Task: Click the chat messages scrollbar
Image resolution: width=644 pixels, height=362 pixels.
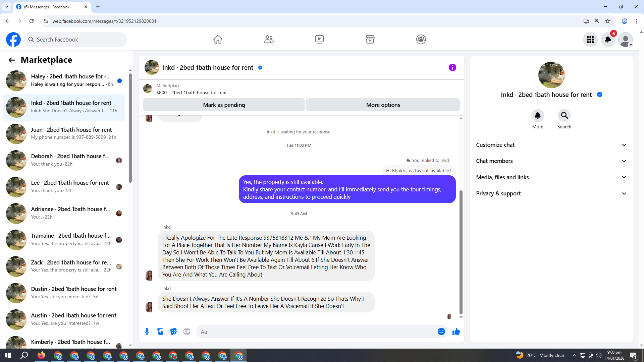Action: (461, 251)
